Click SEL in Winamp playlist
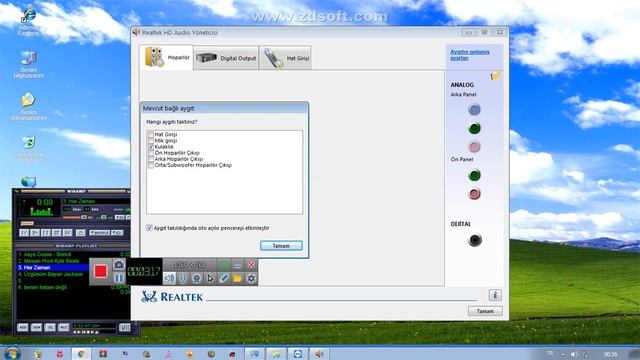 50,327
